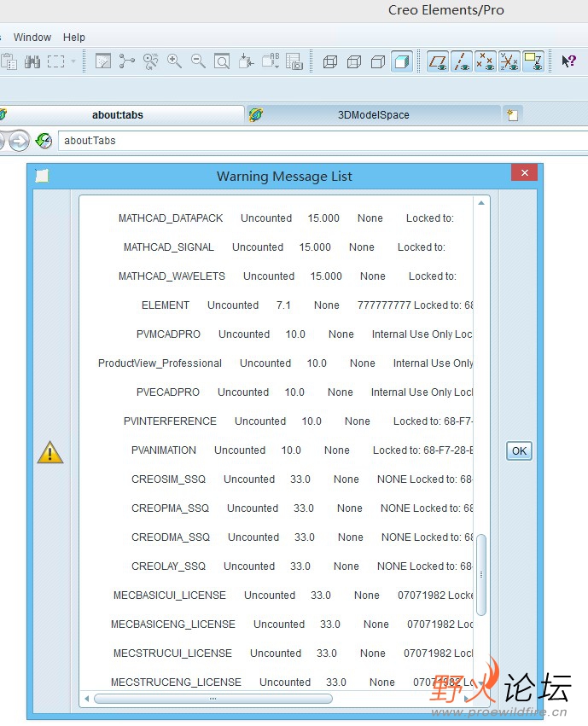Switch to Wireframe display
This screenshot has width=588, height=726.
click(x=330, y=61)
